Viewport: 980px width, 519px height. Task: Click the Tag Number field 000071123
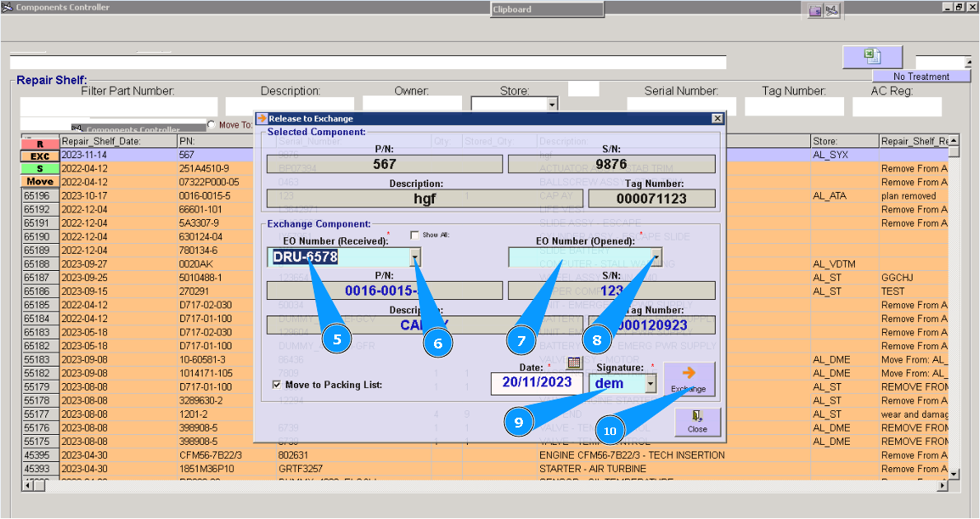tap(651, 199)
